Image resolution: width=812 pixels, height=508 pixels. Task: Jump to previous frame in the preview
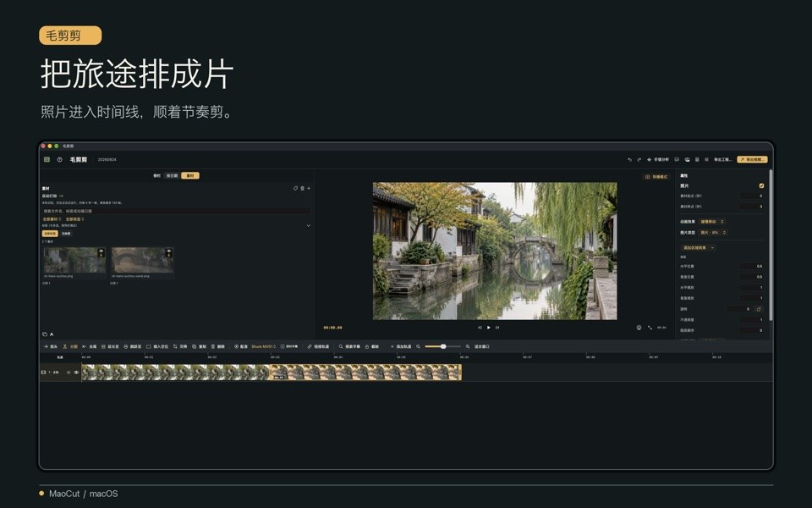480,328
